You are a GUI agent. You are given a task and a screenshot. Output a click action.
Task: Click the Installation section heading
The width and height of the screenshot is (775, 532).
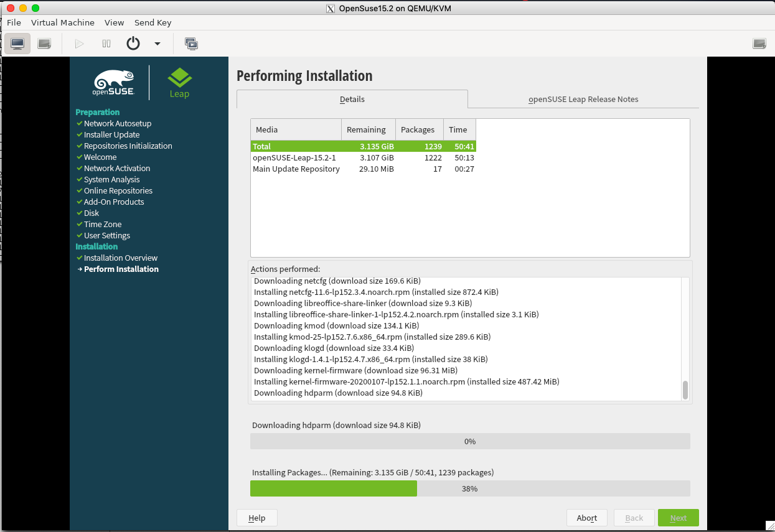pos(96,246)
